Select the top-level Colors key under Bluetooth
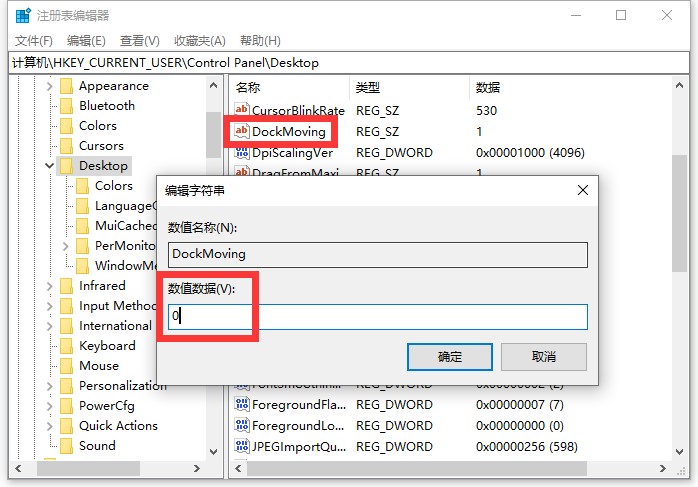 coord(98,126)
